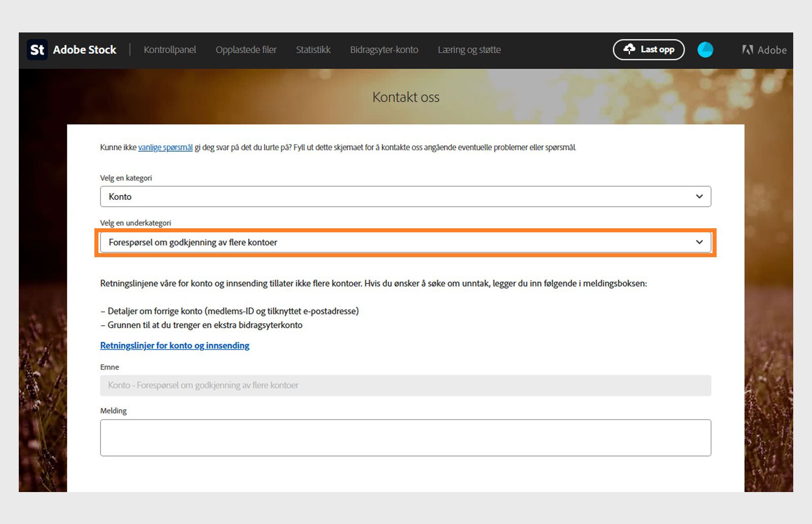Click the Last opp upload button
Image resolution: width=812 pixels, height=524 pixels.
pos(649,50)
